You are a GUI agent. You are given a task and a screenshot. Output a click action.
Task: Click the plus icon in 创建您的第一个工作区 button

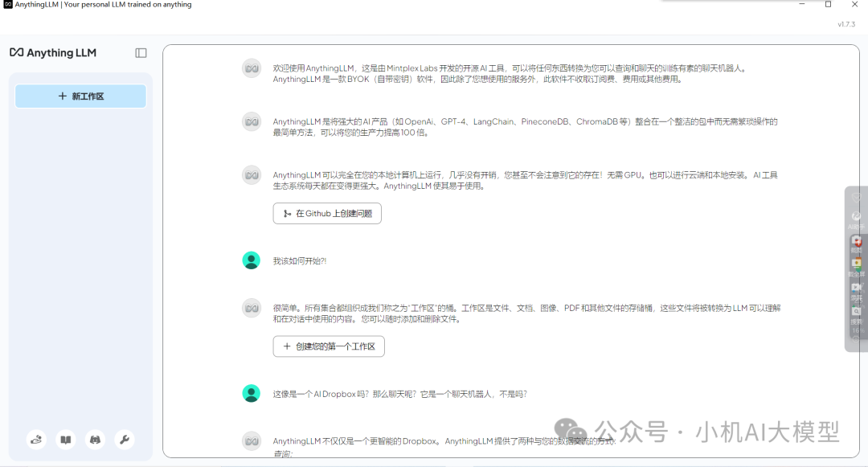pyautogui.click(x=287, y=346)
